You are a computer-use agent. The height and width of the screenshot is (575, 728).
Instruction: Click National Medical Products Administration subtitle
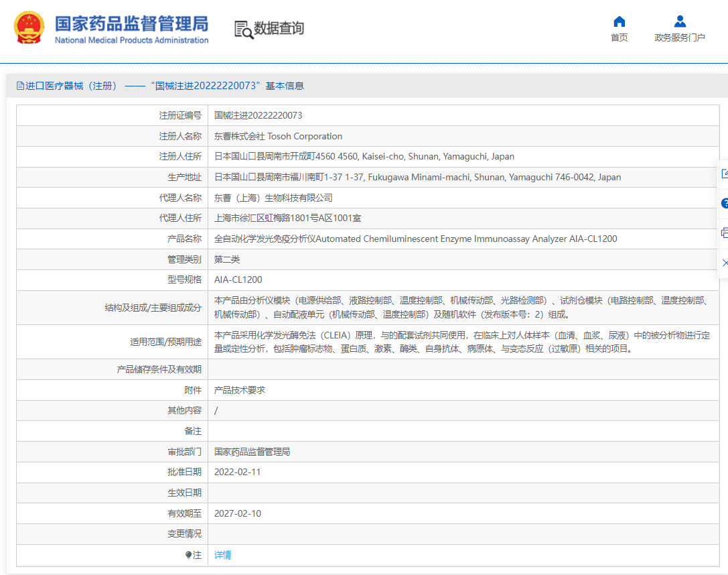[x=132, y=40]
